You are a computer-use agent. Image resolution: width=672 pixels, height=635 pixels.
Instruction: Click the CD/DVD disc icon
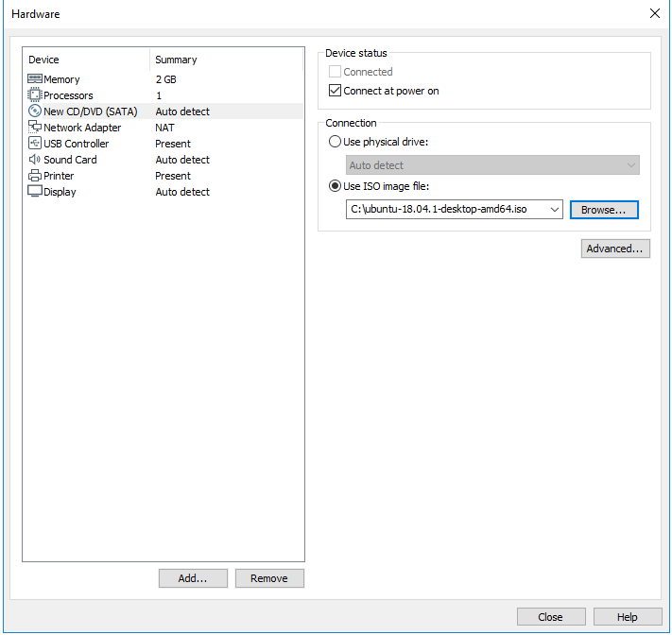[x=35, y=111]
